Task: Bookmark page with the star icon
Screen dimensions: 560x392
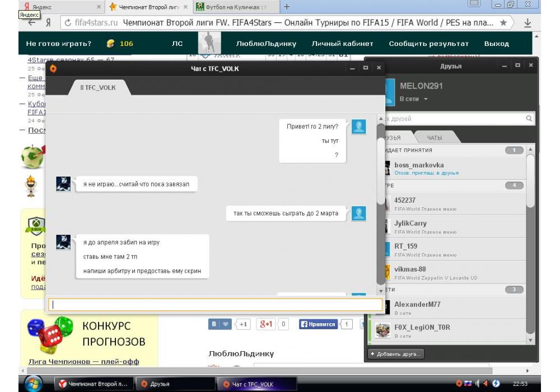Action: tap(503, 23)
